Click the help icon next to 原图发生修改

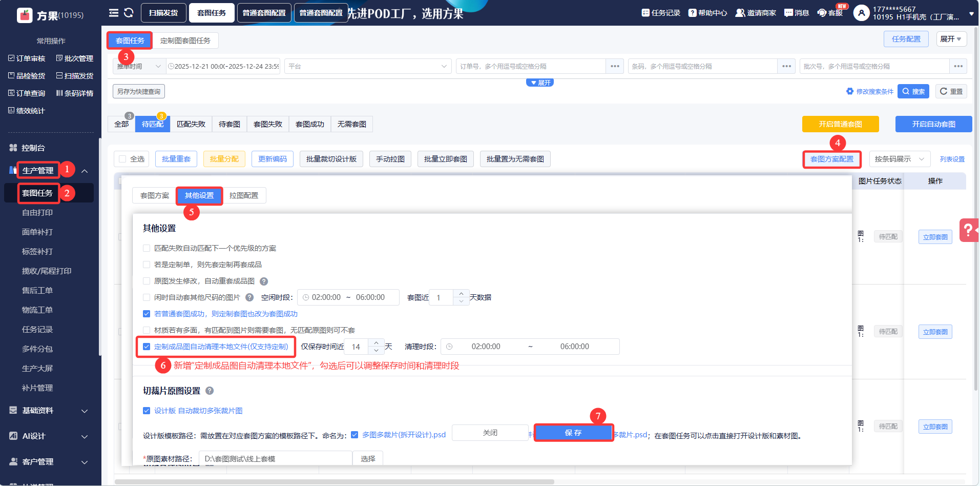point(264,281)
